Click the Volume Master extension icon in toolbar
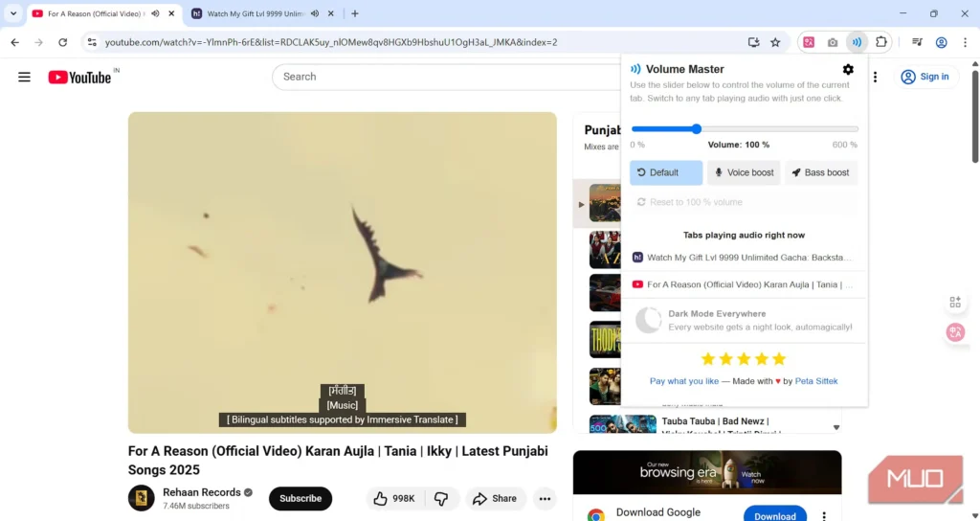Viewport: 980px width, 521px height. [857, 42]
